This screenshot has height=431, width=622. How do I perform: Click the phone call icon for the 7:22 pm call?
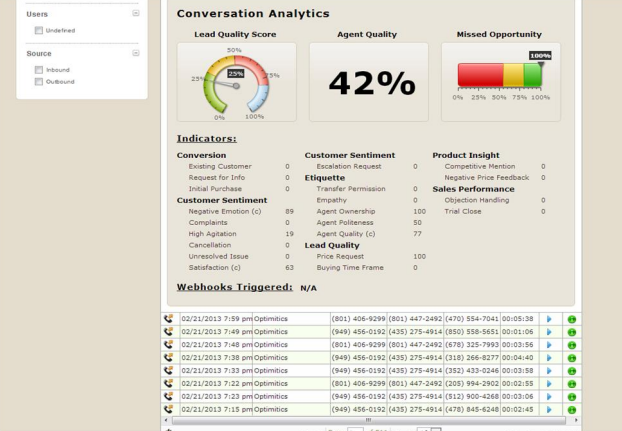[x=169, y=383]
